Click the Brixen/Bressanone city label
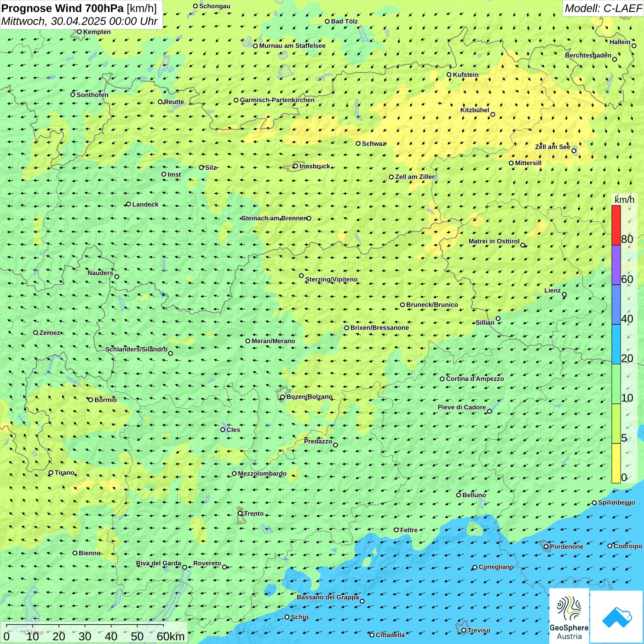The image size is (644, 644). (379, 328)
